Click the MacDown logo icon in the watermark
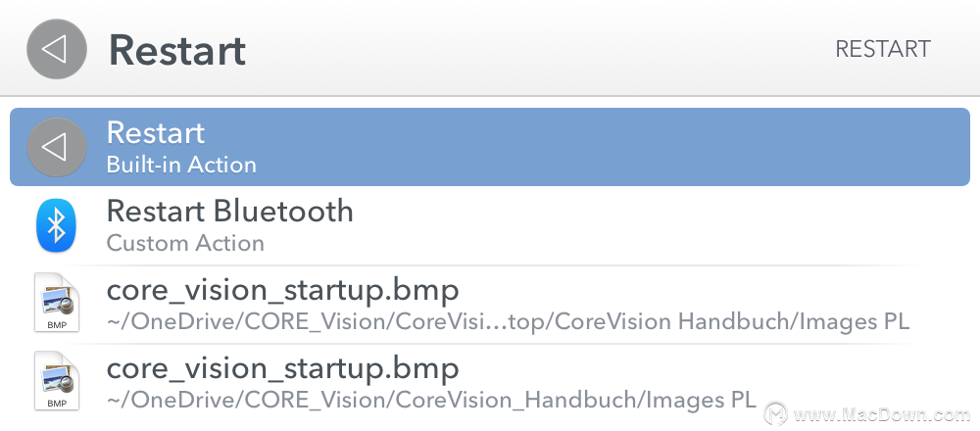Screen dimensions: 980x431 (x=777, y=413)
